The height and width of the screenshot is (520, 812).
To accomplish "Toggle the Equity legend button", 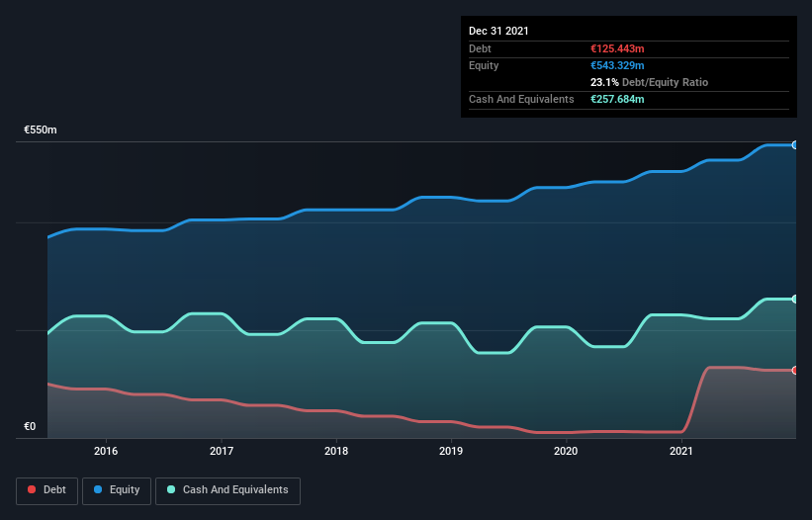I will tap(117, 490).
